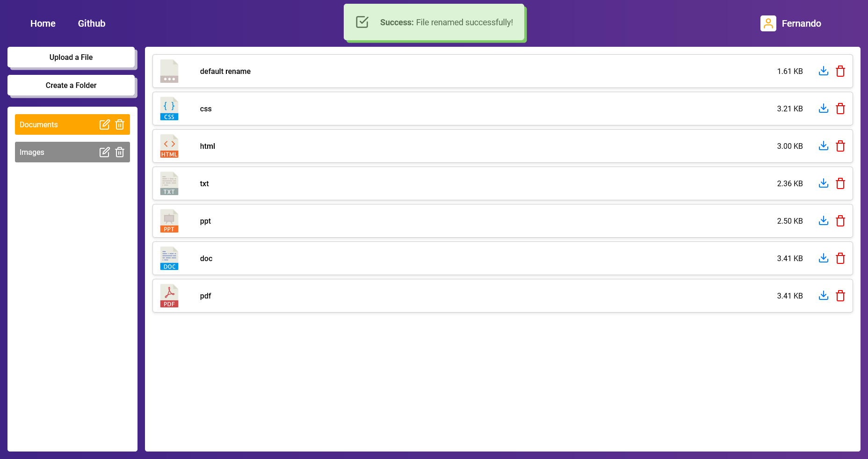Open the Github link in navbar

[92, 23]
